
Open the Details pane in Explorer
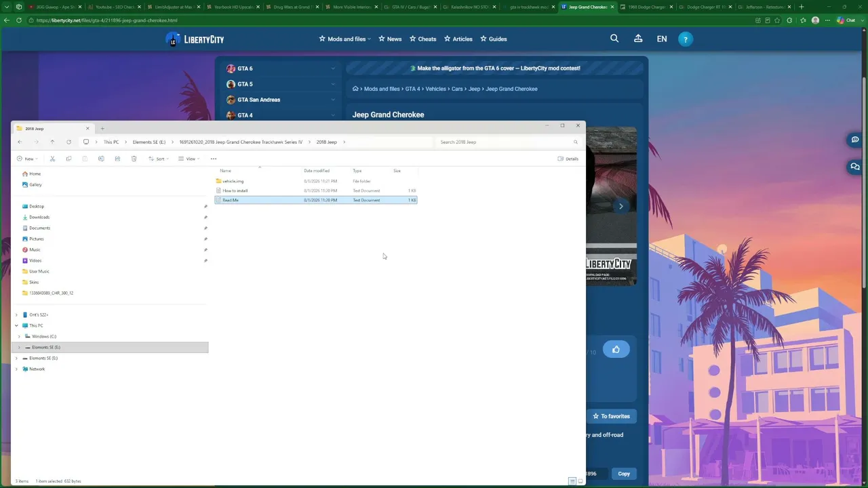[x=568, y=159]
